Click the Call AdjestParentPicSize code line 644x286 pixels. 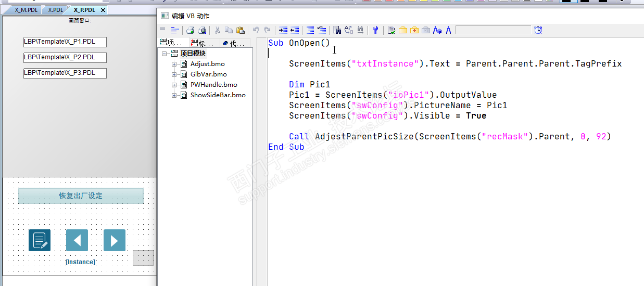[450, 137]
